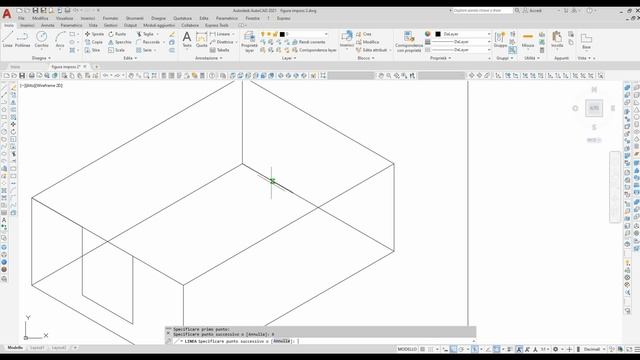The height and width of the screenshot is (360, 640).
Task: Select the Arco arc tool
Action: click(60, 40)
